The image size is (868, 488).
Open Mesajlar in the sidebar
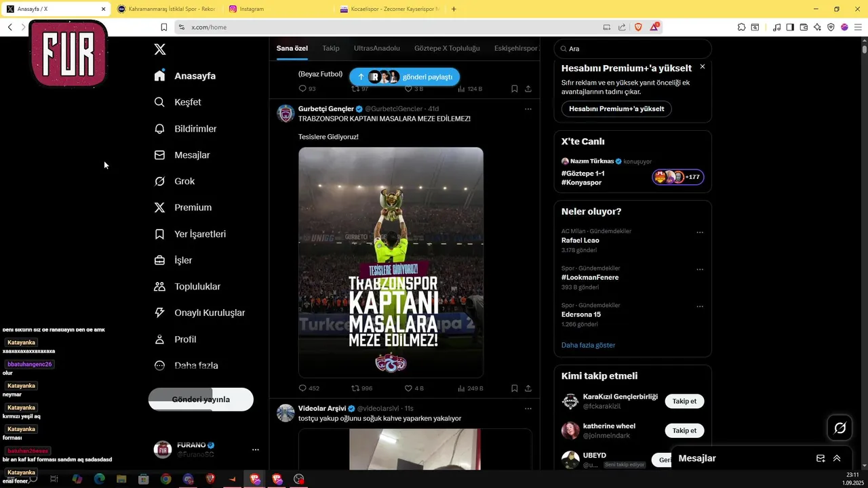[182, 155]
